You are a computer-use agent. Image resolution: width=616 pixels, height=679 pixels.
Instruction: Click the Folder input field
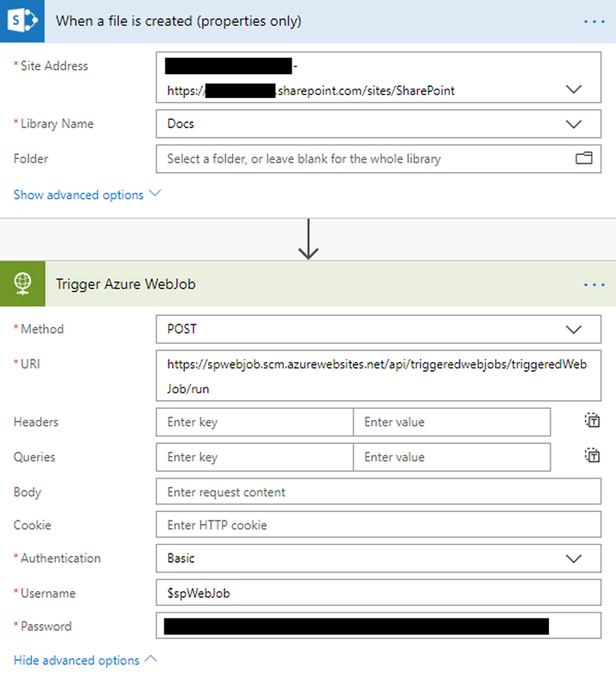point(379,159)
